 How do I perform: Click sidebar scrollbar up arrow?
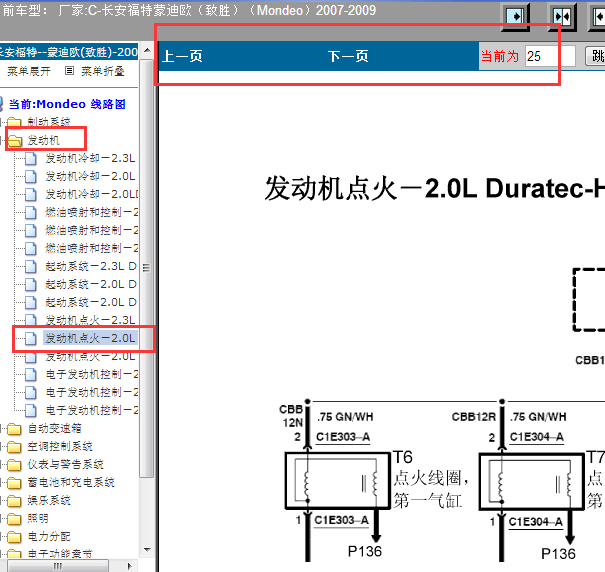click(x=147, y=50)
